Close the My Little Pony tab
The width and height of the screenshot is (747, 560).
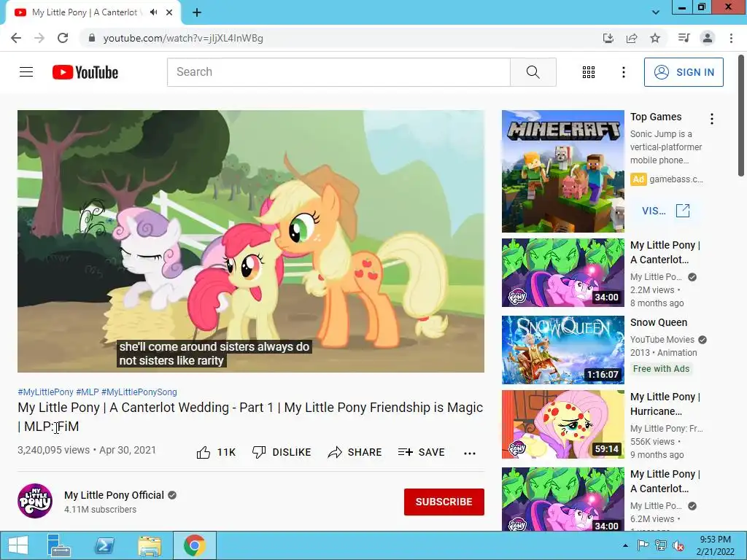click(169, 12)
